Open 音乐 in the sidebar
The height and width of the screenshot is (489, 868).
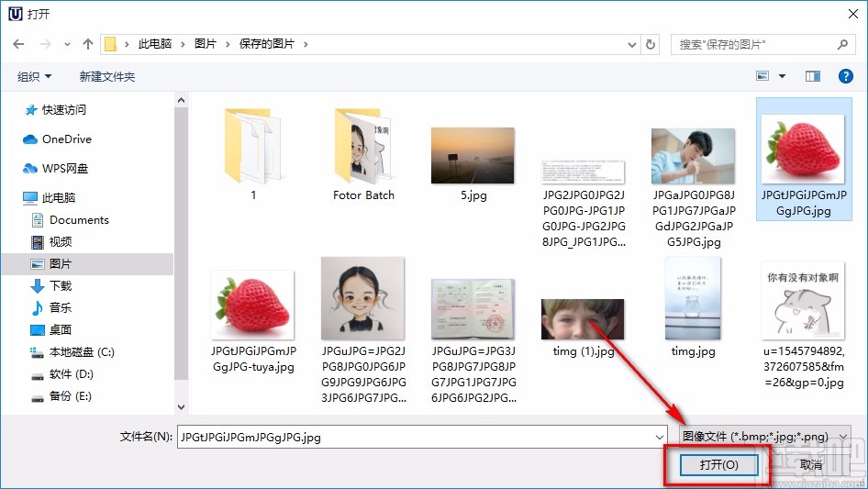[x=51, y=308]
